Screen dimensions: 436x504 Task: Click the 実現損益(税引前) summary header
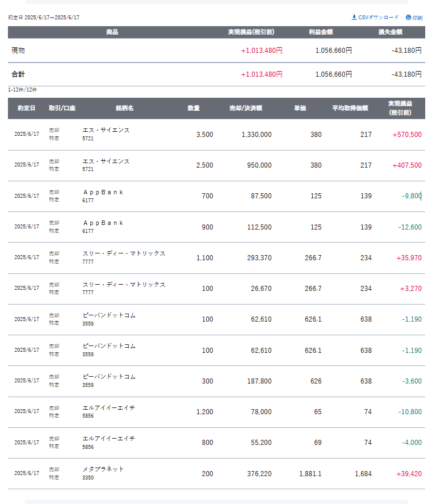251,32
